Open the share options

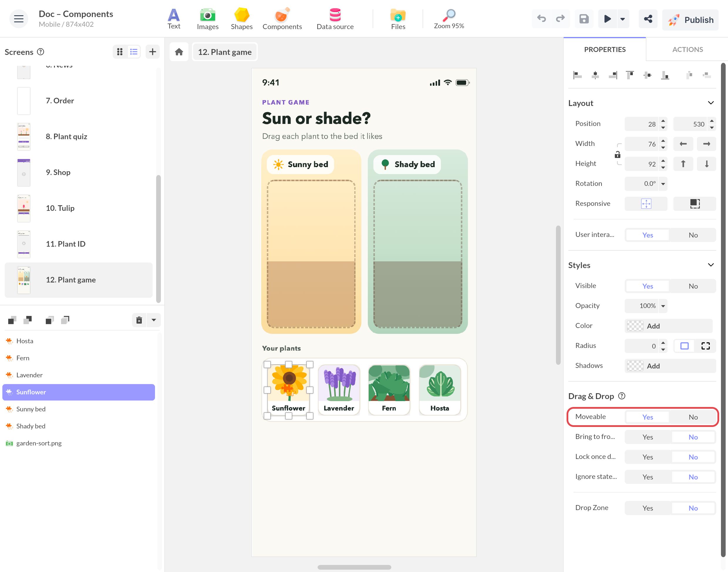(648, 19)
